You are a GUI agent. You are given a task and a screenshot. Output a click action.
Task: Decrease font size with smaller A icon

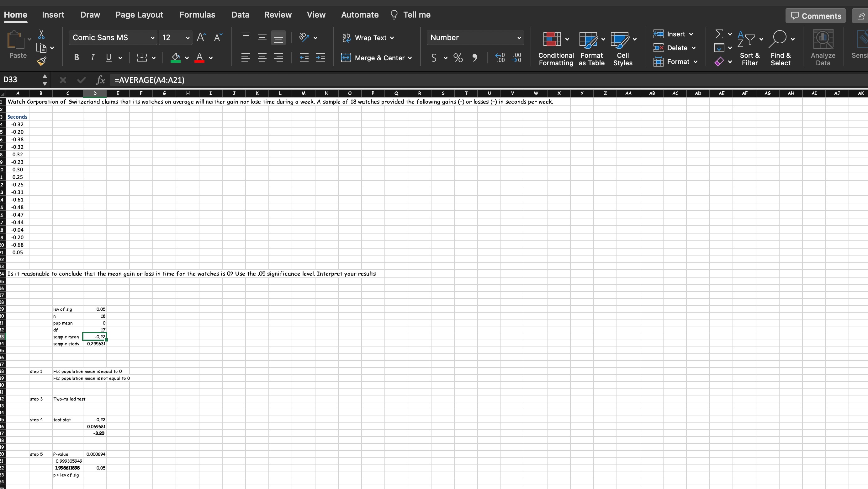(x=218, y=37)
